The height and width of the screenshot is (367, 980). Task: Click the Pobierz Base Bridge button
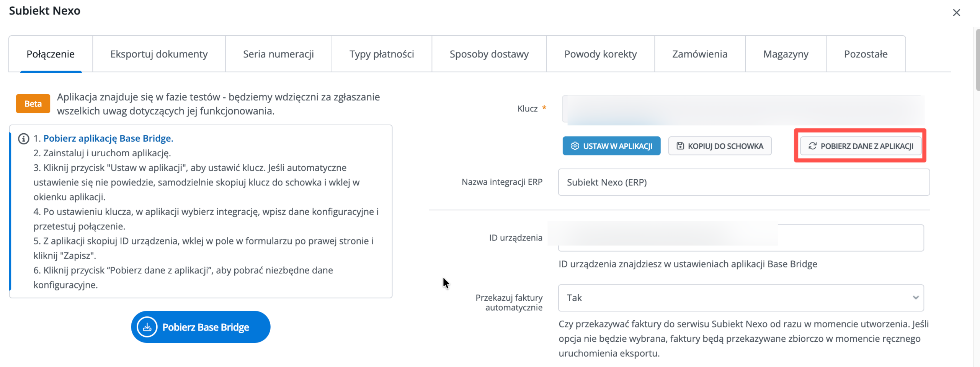(201, 327)
